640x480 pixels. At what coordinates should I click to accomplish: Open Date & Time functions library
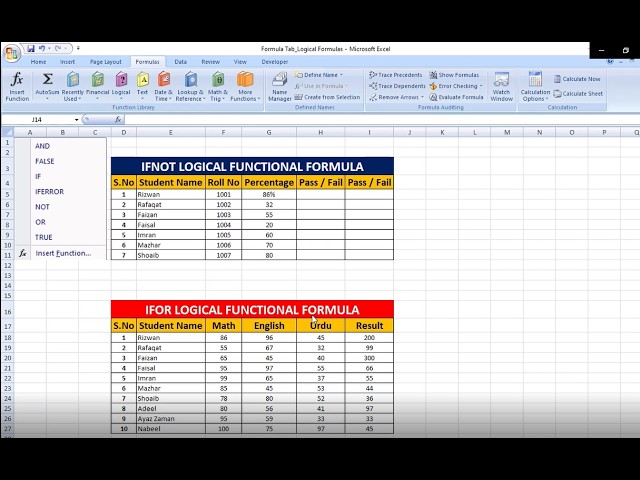163,86
